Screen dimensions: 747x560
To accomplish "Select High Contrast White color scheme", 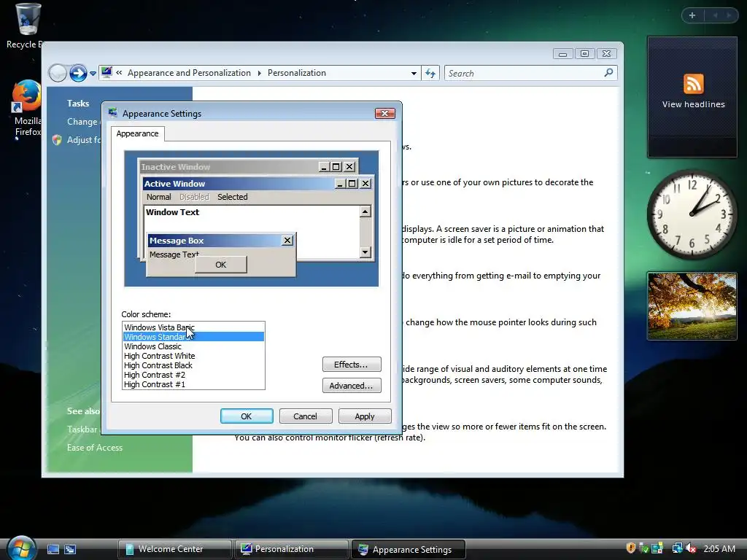I will point(193,356).
